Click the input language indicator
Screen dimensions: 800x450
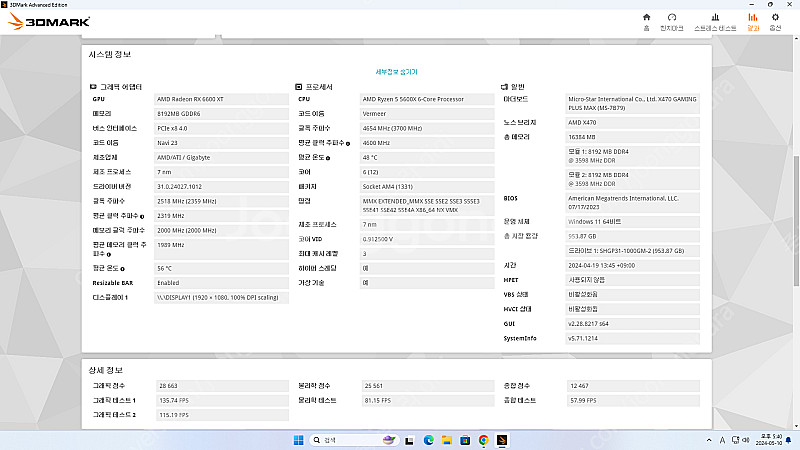(x=722, y=440)
